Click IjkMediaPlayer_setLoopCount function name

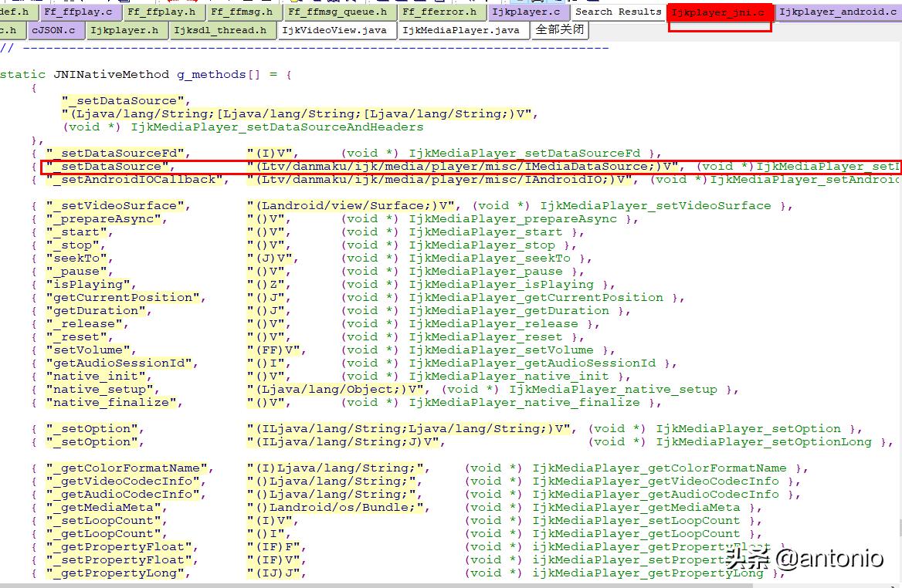(636, 521)
